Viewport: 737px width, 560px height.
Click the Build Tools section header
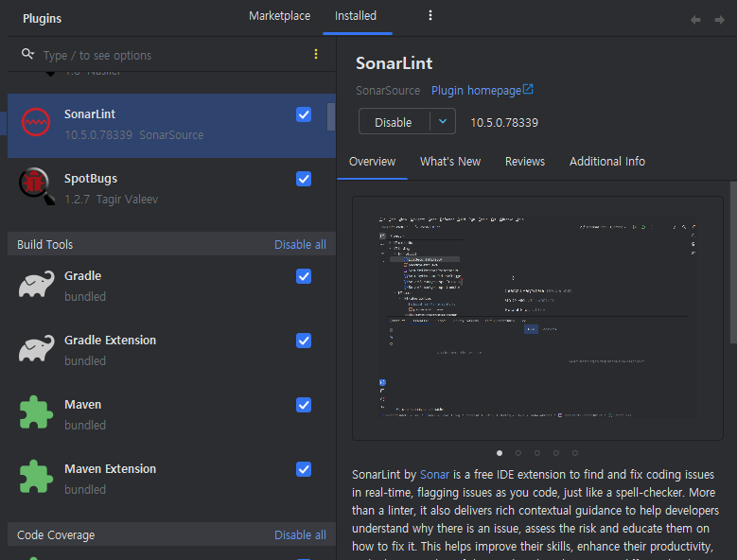[x=171, y=244]
